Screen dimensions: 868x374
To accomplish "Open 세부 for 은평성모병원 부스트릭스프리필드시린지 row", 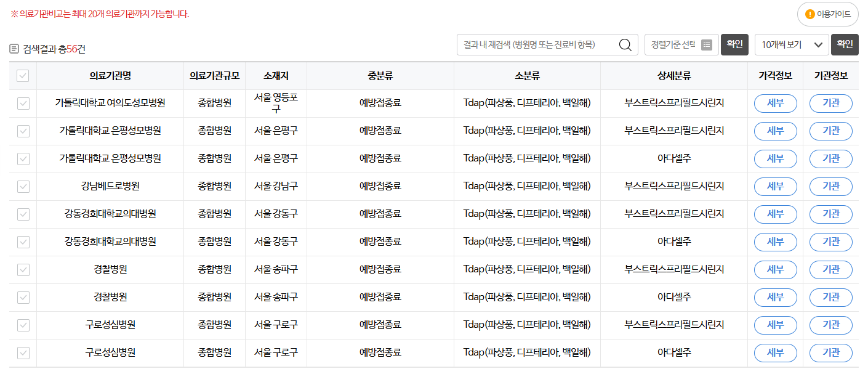I will pos(775,131).
